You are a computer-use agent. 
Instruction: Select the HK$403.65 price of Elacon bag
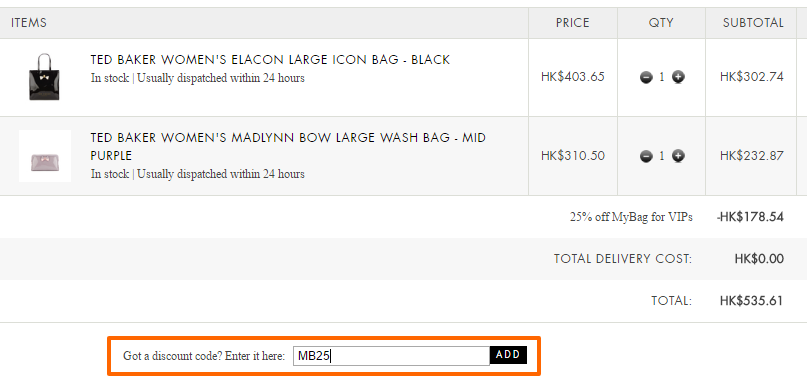coord(572,77)
